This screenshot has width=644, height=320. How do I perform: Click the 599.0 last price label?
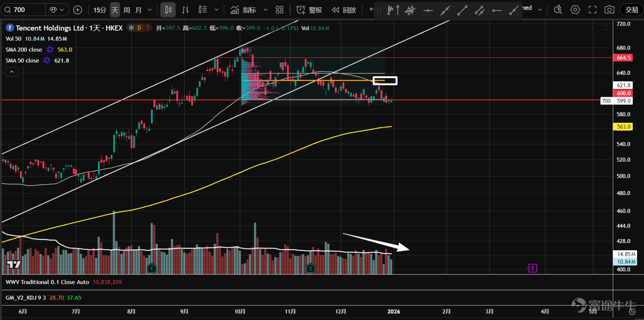coord(623,101)
